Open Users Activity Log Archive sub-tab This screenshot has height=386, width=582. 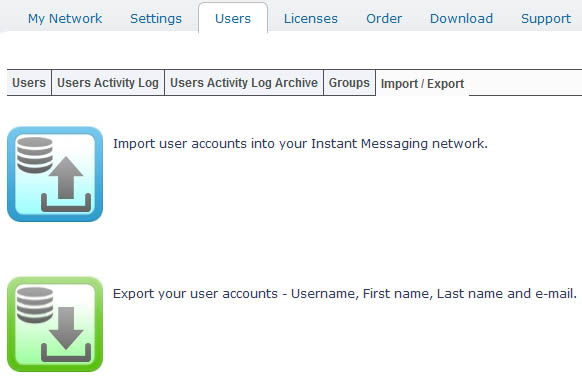tap(244, 82)
